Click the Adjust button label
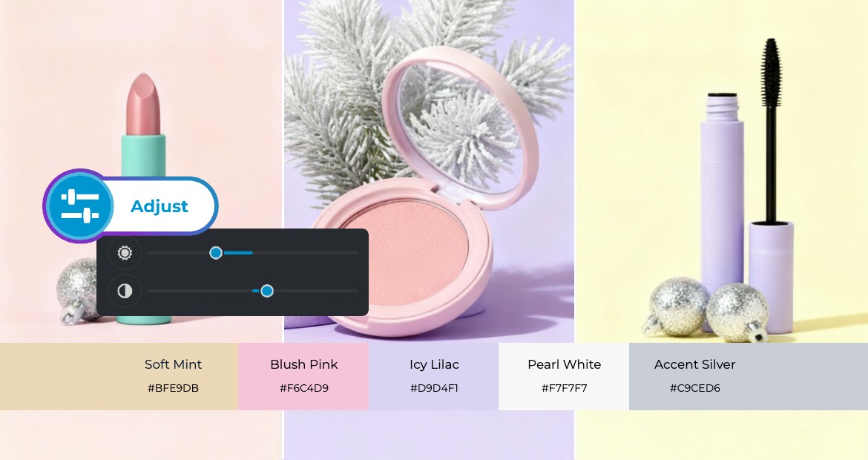The height and width of the screenshot is (460, 868). (160, 206)
